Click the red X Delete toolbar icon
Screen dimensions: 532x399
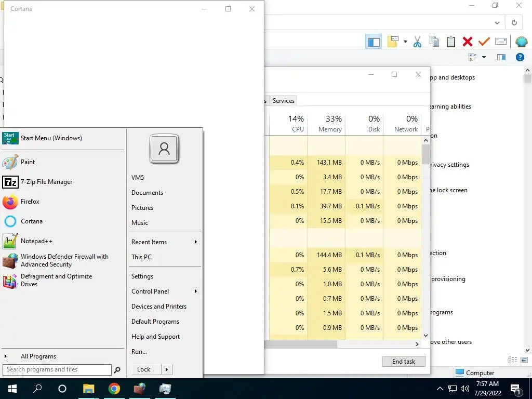coord(467,42)
